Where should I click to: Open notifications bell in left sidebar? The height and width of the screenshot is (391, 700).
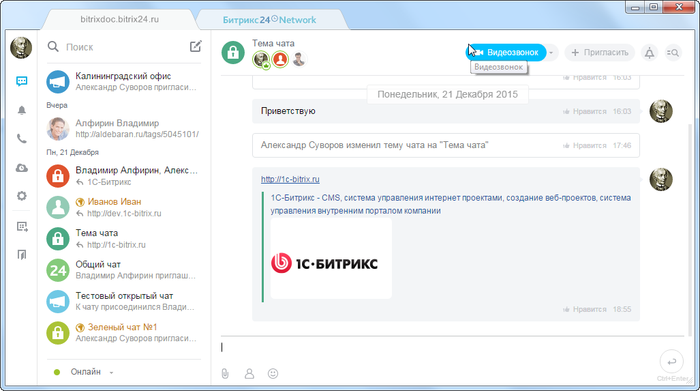[x=21, y=110]
